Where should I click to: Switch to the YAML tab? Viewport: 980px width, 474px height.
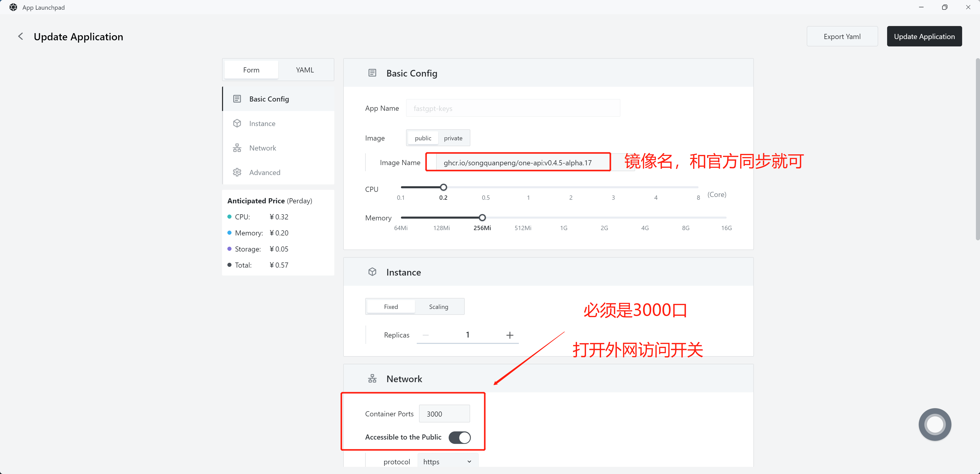[305, 70]
